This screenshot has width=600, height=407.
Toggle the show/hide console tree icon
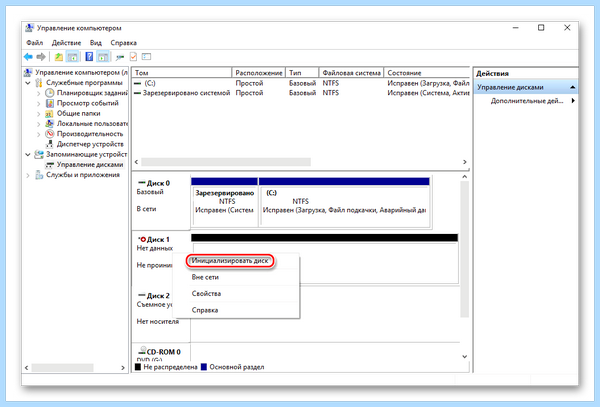(72, 57)
